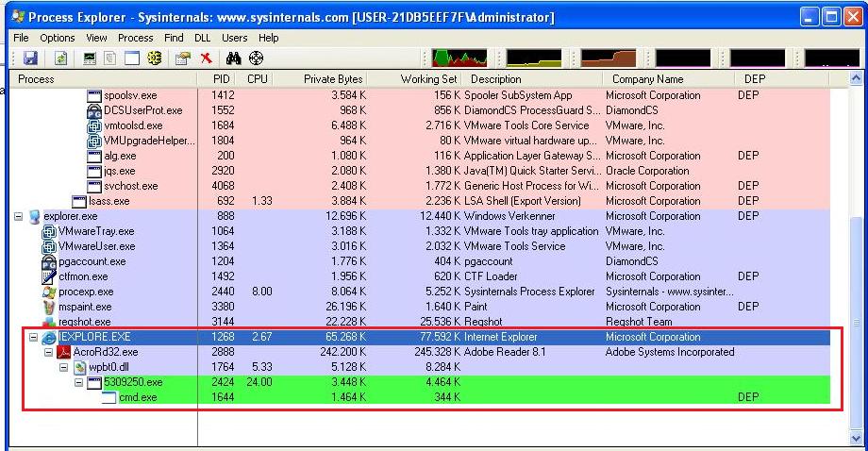Viewport: 868px width, 451px height.
Task: Click the DCSUserProt.exe padlock icon
Action: (x=94, y=110)
